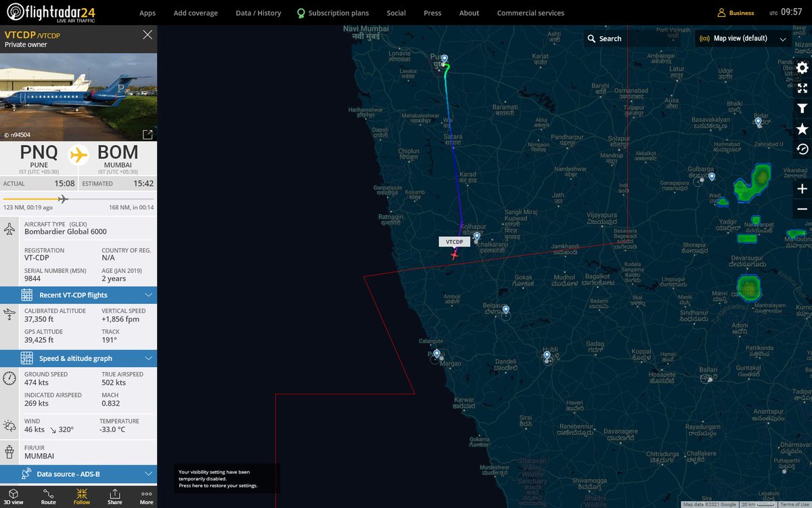Click the ground speed 474 kts value
Screen dimensions: 812x508
(37, 383)
